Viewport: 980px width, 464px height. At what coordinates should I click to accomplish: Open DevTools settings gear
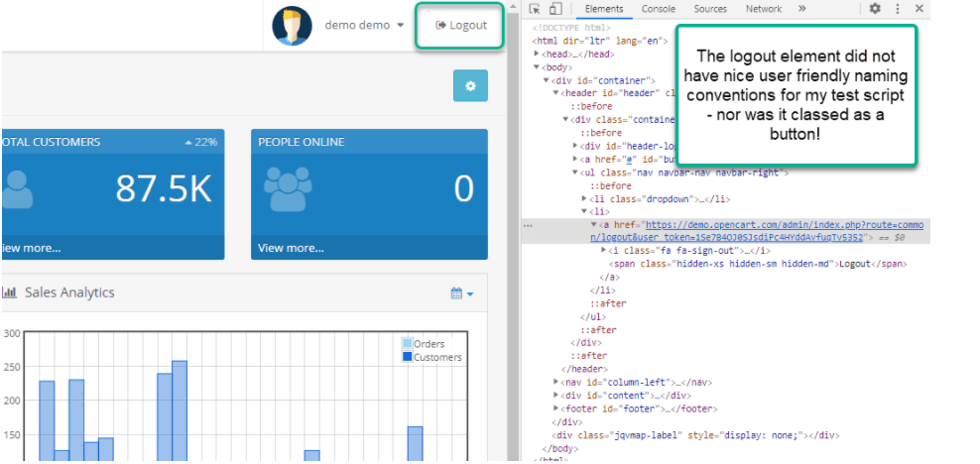tap(875, 9)
